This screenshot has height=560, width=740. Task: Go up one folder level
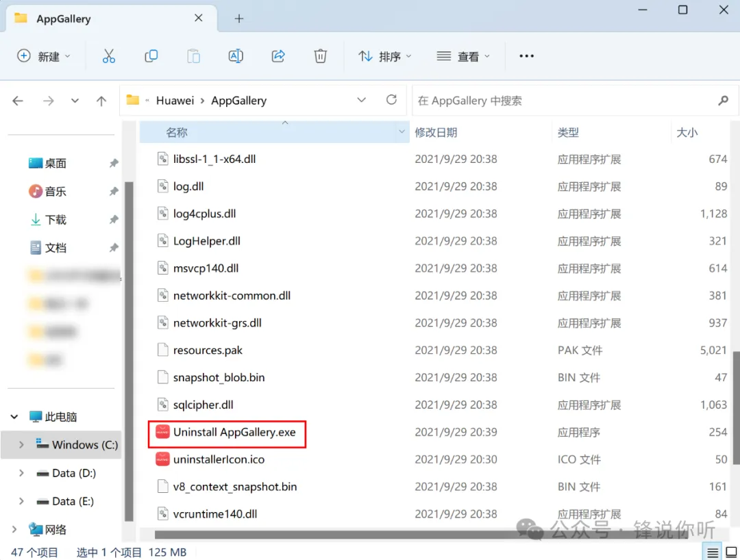coord(101,101)
